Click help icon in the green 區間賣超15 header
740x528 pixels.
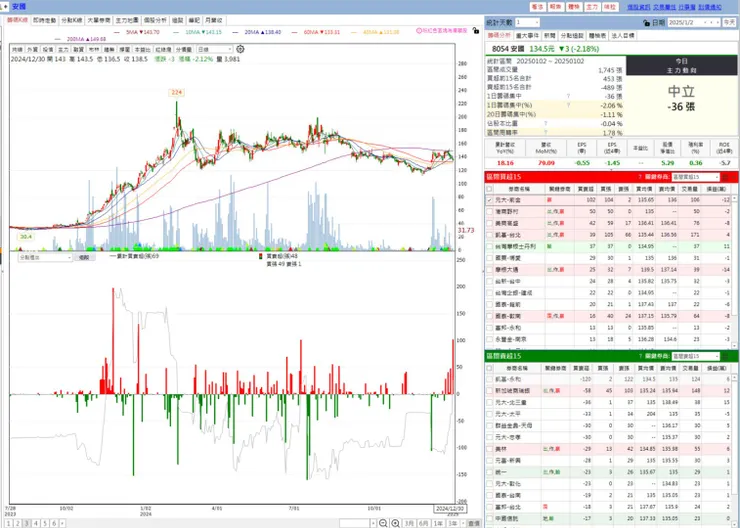pyautogui.click(x=640, y=356)
